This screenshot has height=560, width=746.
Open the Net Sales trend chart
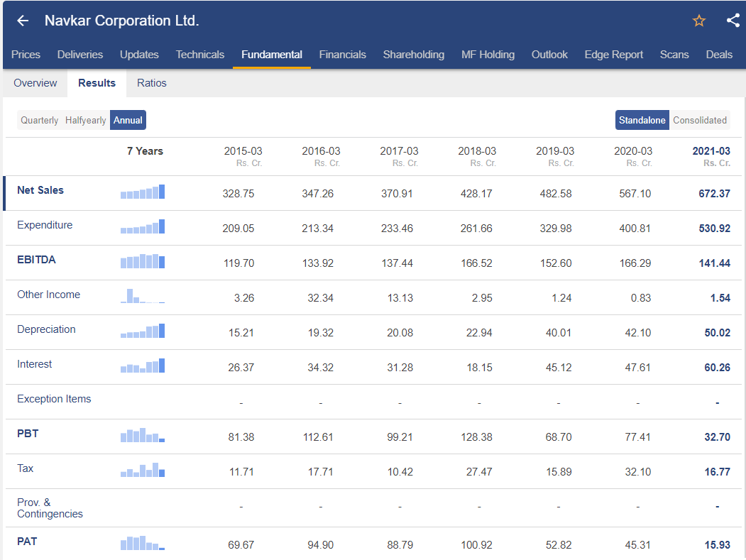coord(142,191)
